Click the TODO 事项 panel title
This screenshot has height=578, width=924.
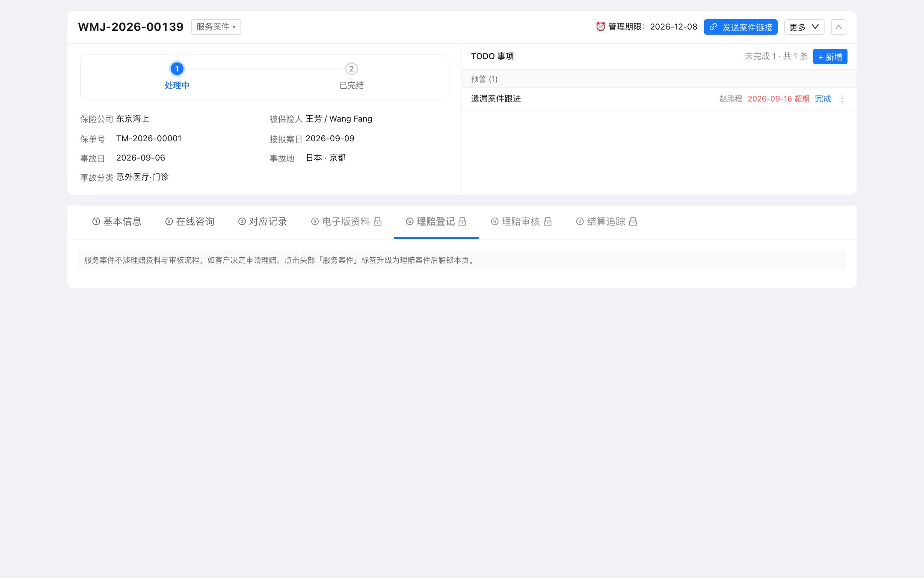click(492, 57)
